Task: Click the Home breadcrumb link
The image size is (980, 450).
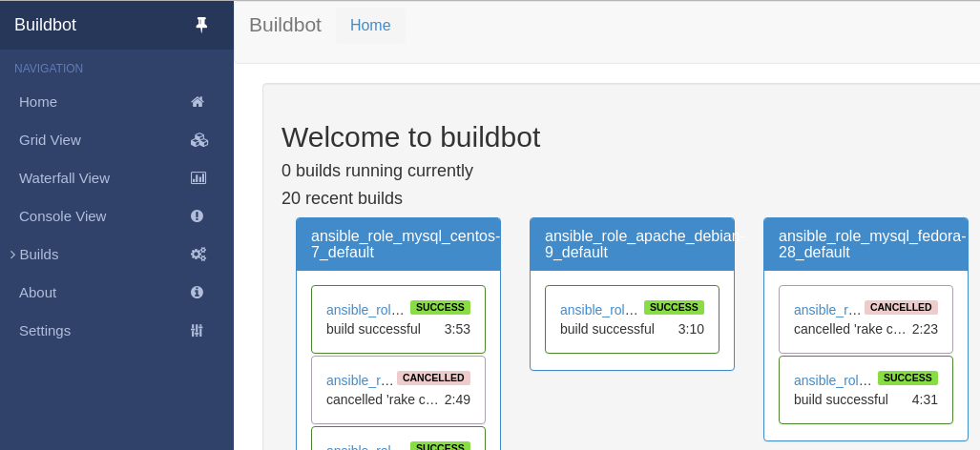Action: pos(370,25)
